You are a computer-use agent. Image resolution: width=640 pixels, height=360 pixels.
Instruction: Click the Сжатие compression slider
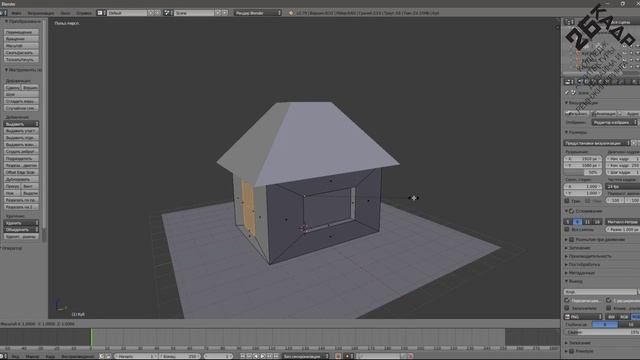click(602, 332)
